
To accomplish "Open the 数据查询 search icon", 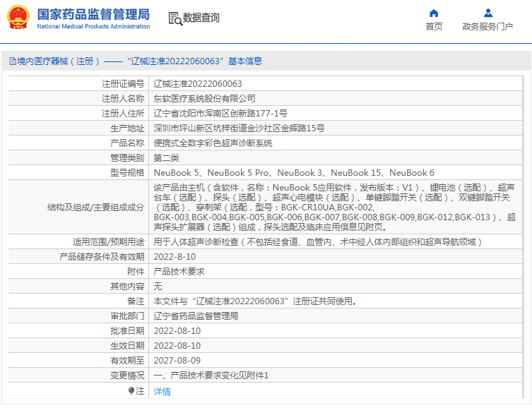I will (x=175, y=18).
